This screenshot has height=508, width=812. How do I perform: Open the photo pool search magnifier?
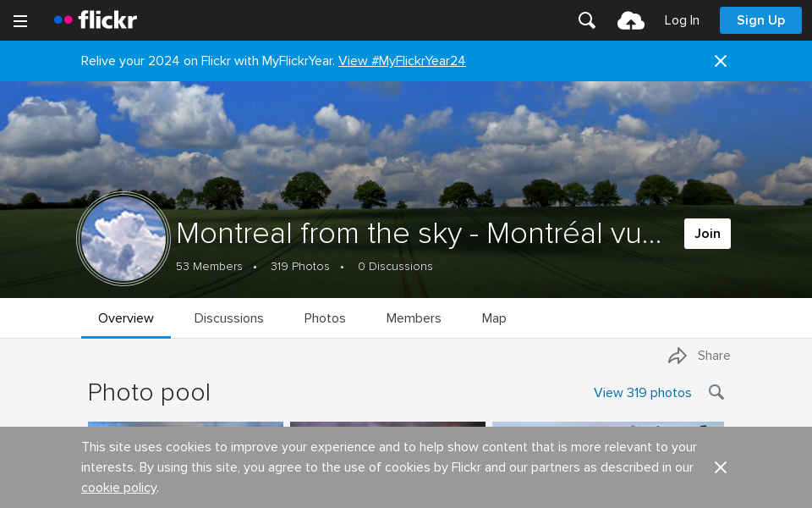coord(716,392)
